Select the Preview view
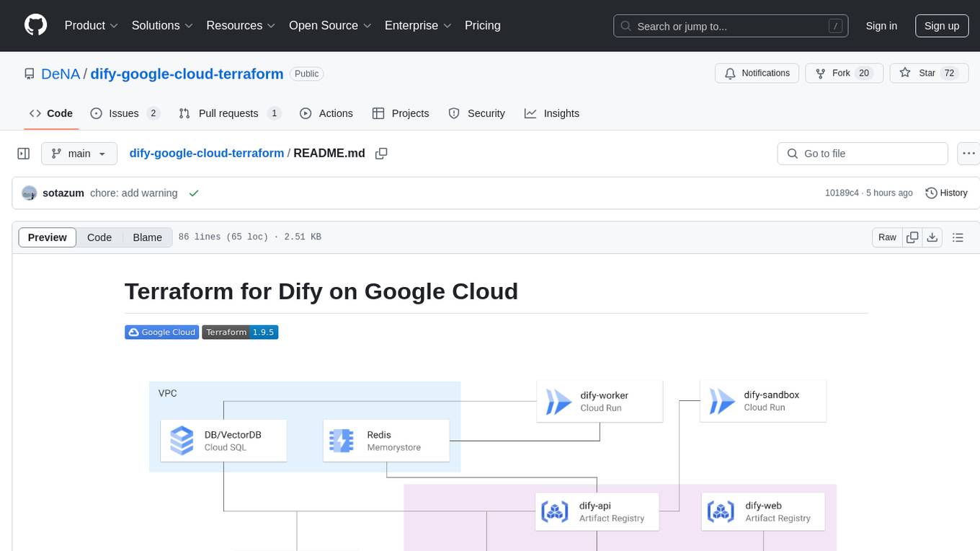 [48, 237]
